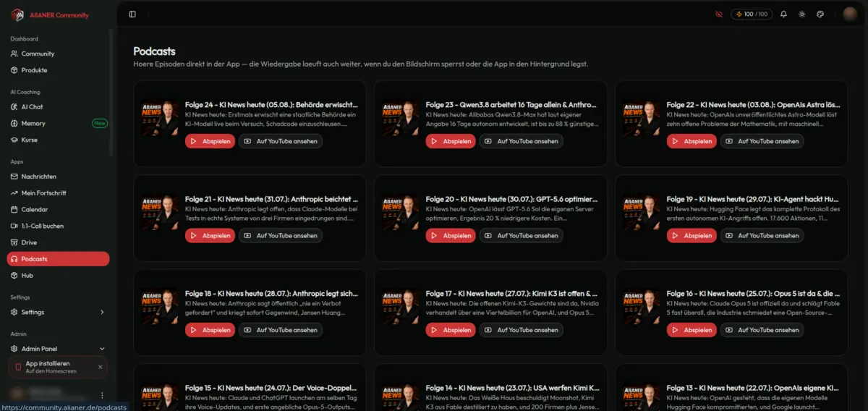Image resolution: width=868 pixels, height=411 pixels.
Task: Open Produkte in the sidebar
Action: [x=58, y=70]
